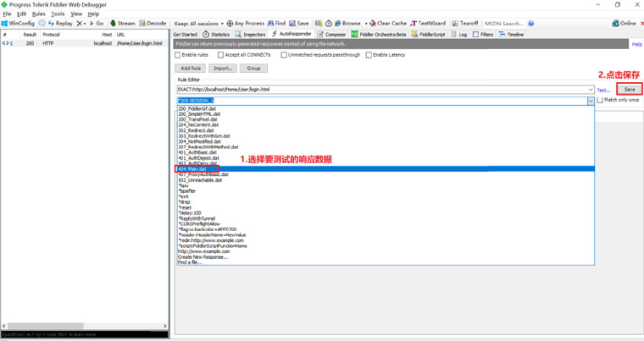Screen dimensions: 644x341
Task: Open the Log tab
Action: pyautogui.click(x=459, y=35)
